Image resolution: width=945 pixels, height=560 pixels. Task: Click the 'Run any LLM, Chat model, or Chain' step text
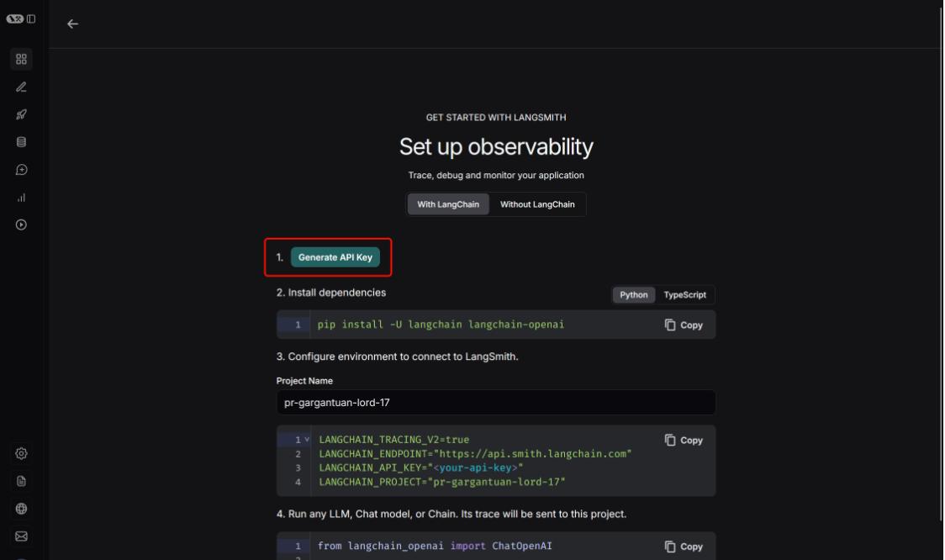(x=451, y=514)
